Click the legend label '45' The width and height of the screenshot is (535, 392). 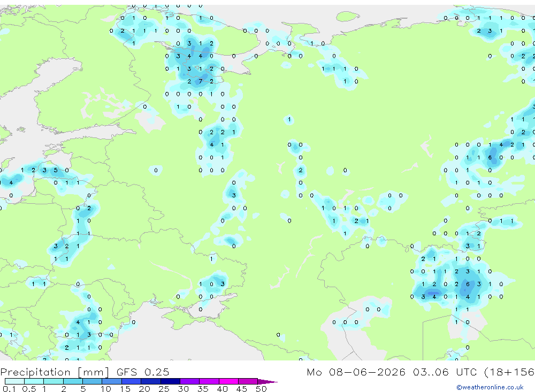242,389
